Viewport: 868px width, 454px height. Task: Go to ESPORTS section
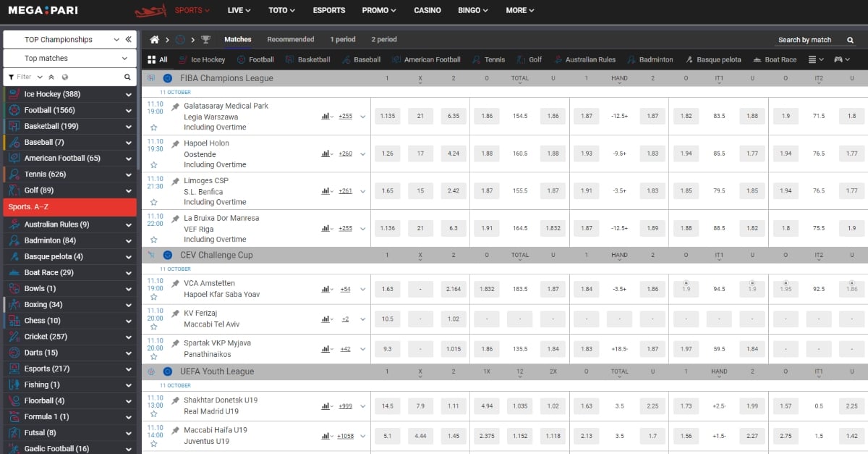(329, 11)
